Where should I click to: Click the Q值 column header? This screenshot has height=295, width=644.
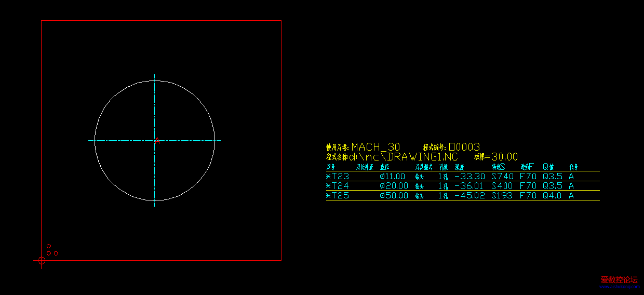[x=549, y=167]
